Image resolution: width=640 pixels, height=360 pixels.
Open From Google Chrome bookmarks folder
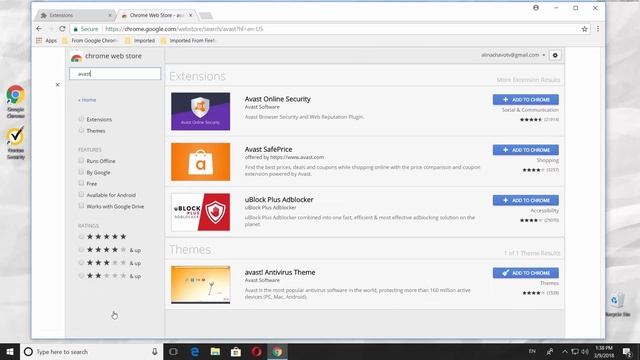point(90,40)
